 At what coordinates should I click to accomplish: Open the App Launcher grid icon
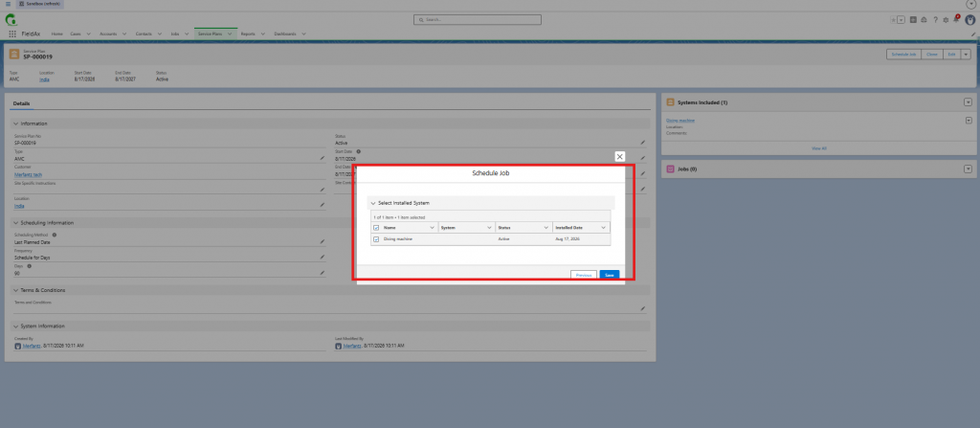pos(12,34)
